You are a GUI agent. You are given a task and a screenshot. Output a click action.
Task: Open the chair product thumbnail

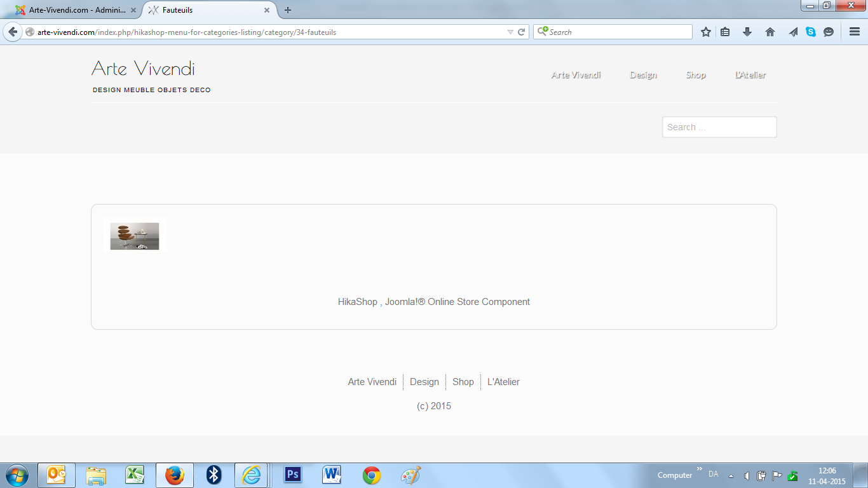135,236
